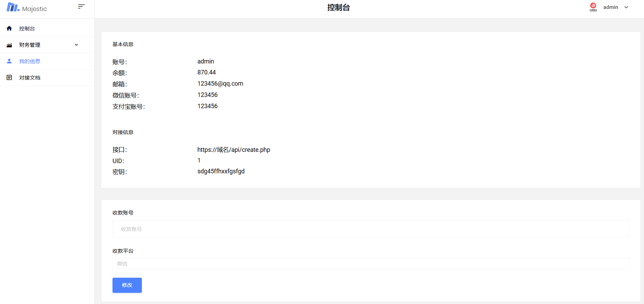
Task: Click the API URL https://域名/api/create.php
Action: click(234, 150)
